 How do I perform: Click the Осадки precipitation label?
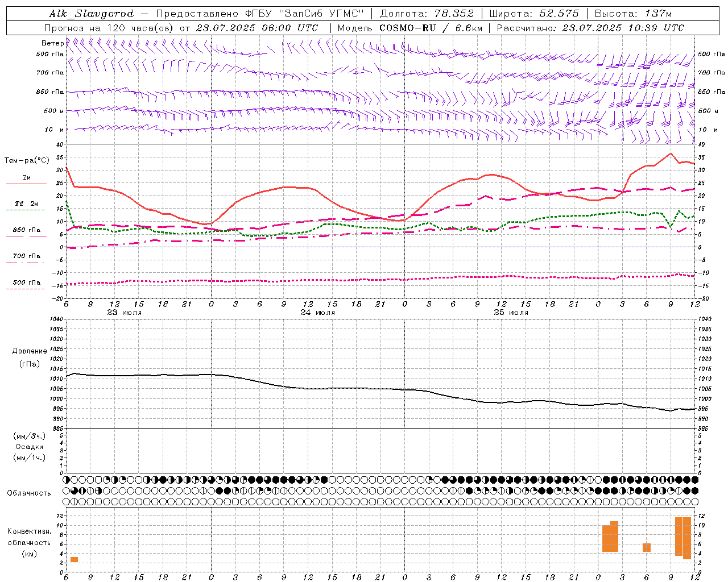[x=30, y=447]
